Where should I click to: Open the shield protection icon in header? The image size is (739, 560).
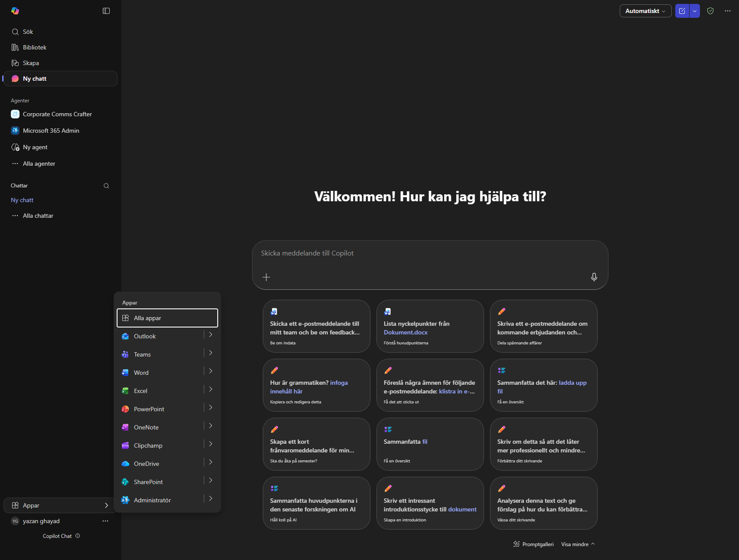click(710, 11)
